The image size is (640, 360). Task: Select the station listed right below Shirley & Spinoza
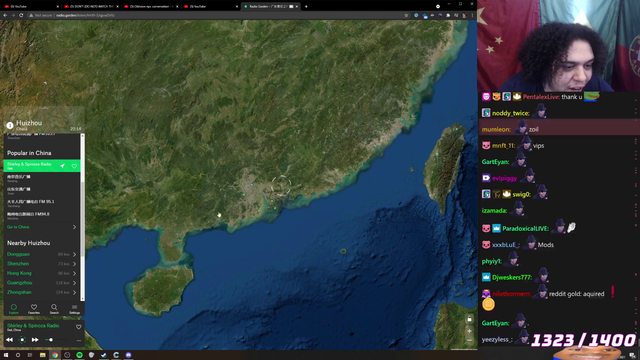pos(42,178)
